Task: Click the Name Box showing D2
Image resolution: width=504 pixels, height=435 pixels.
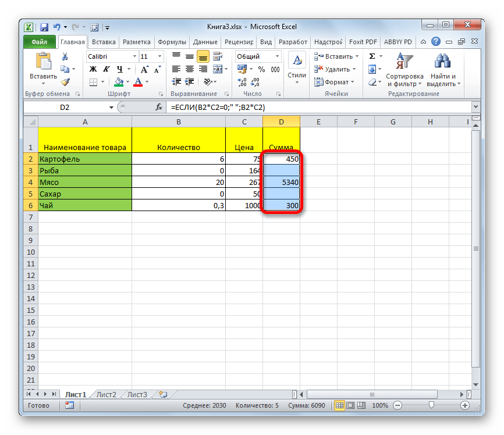Action: pos(66,108)
